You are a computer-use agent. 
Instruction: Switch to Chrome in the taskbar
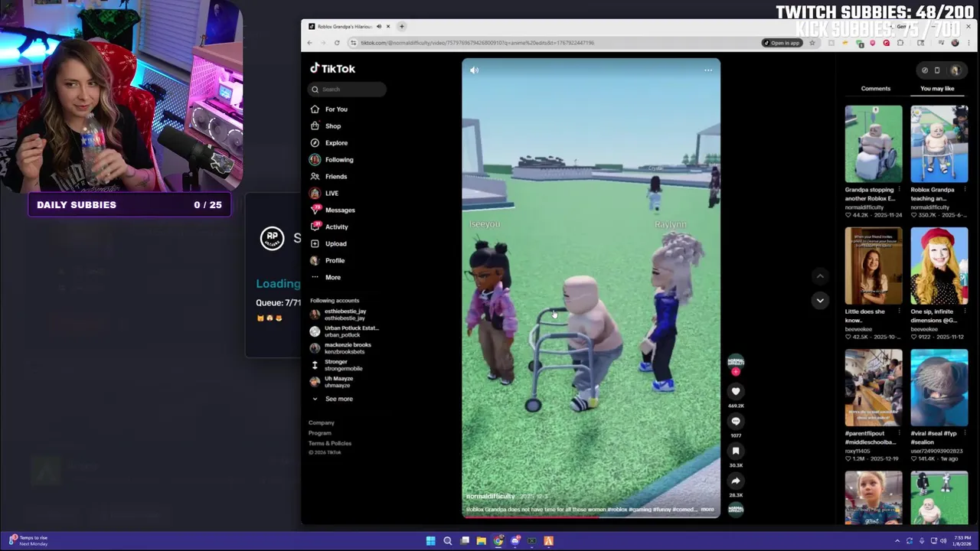[498, 541]
